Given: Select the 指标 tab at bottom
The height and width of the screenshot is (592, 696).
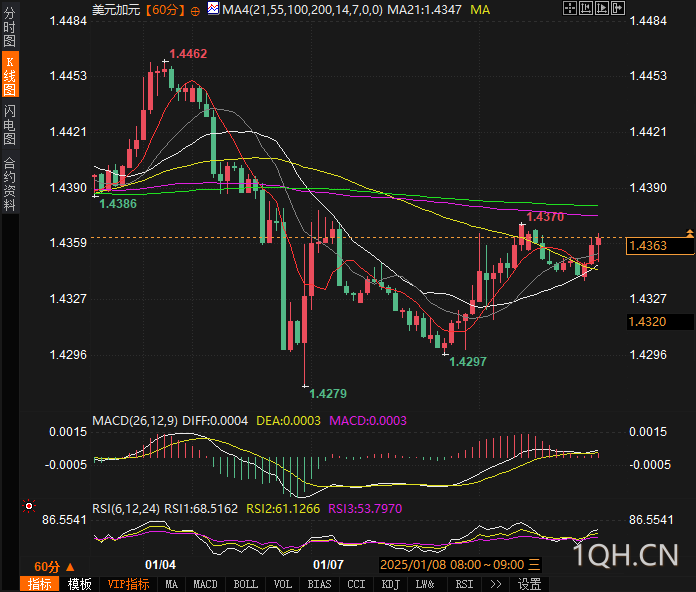Looking at the screenshot, I should [x=39, y=584].
